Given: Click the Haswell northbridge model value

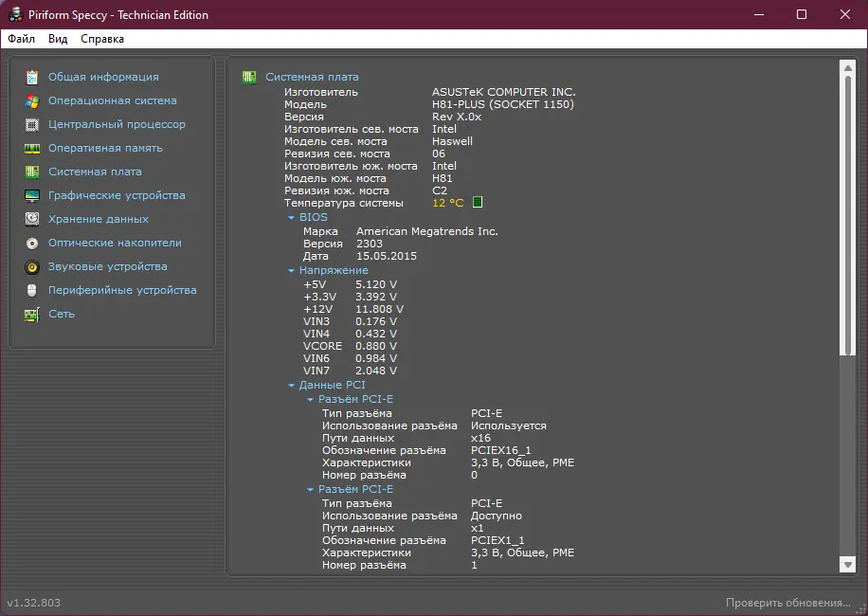Looking at the screenshot, I should point(452,141).
